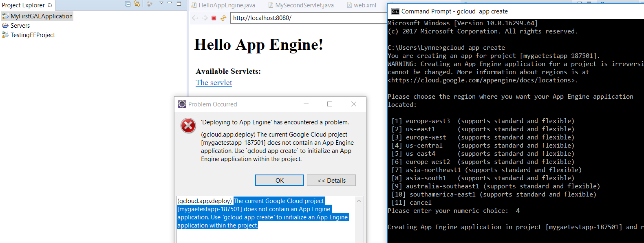This screenshot has width=644, height=243.
Task: Refresh the internal browser page
Action: click(x=223, y=18)
